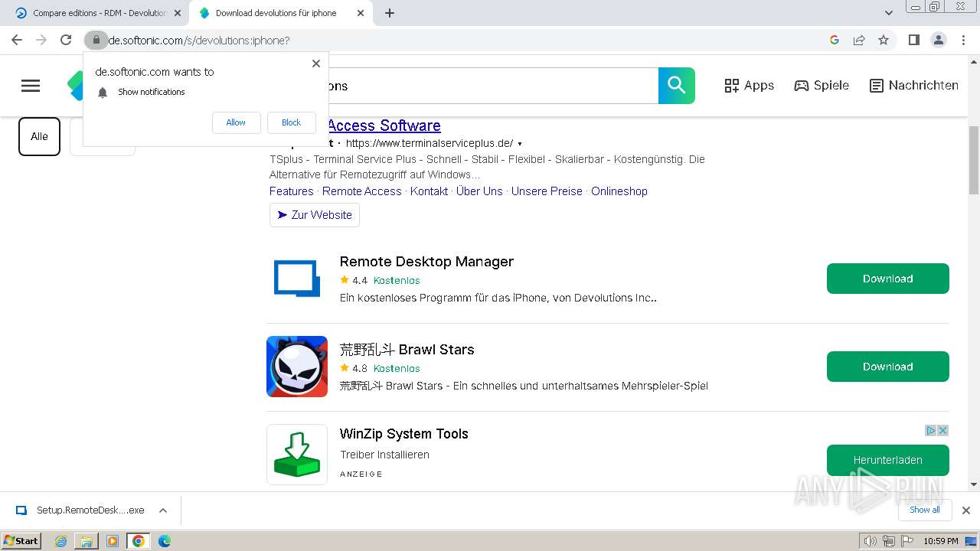This screenshot has width=980, height=551.
Task: Launch Microsoft Edge from taskbar
Action: click(165, 541)
